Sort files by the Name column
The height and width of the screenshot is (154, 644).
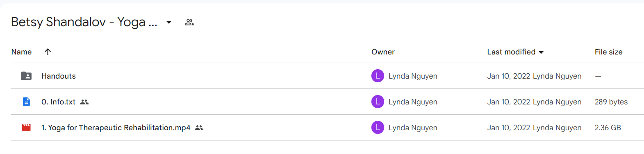21,52
